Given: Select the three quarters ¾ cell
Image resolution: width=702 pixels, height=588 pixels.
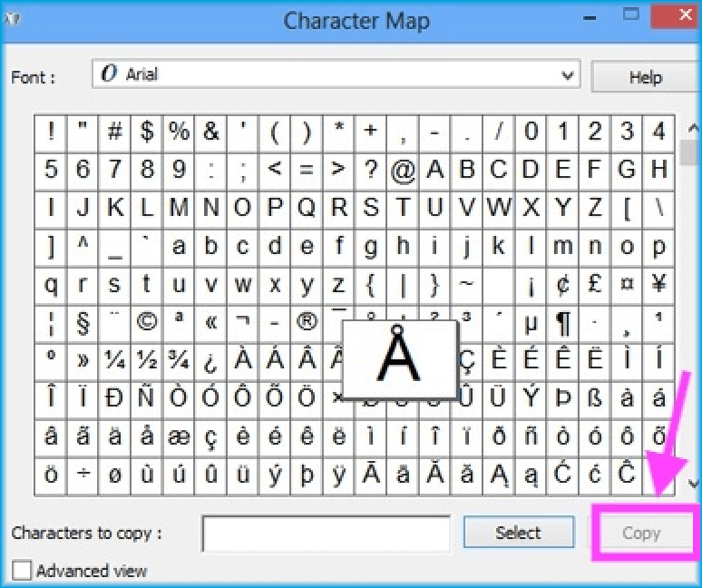Looking at the screenshot, I should [179, 362].
